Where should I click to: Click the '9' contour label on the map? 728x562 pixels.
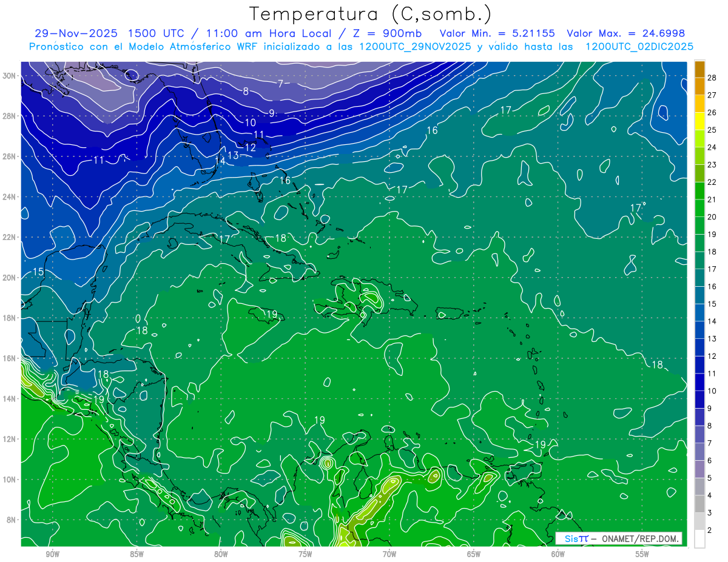(272, 113)
